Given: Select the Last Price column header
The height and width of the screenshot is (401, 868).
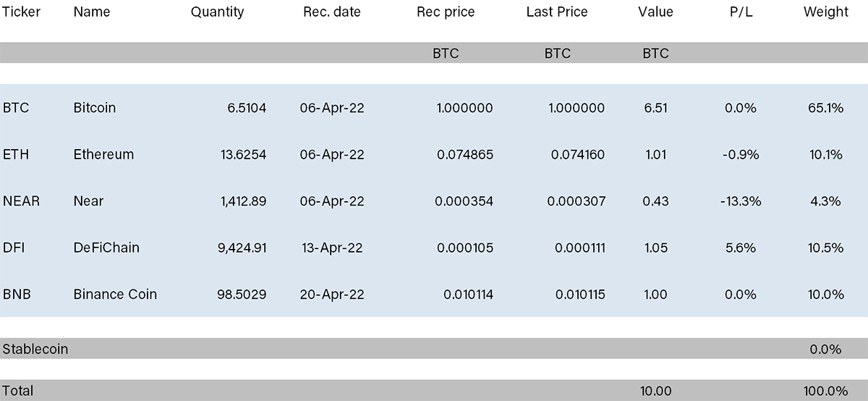Looking at the screenshot, I should (x=557, y=12).
